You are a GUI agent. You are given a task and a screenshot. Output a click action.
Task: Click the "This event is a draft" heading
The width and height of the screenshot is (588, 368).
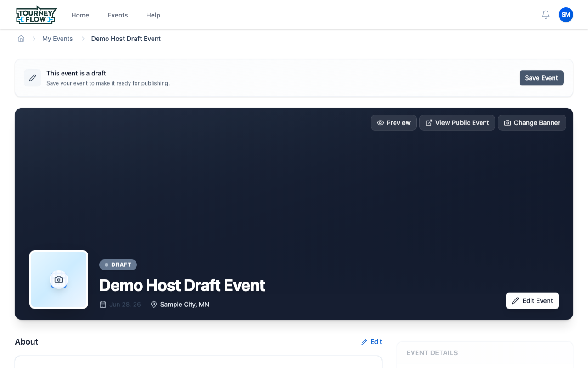76,73
